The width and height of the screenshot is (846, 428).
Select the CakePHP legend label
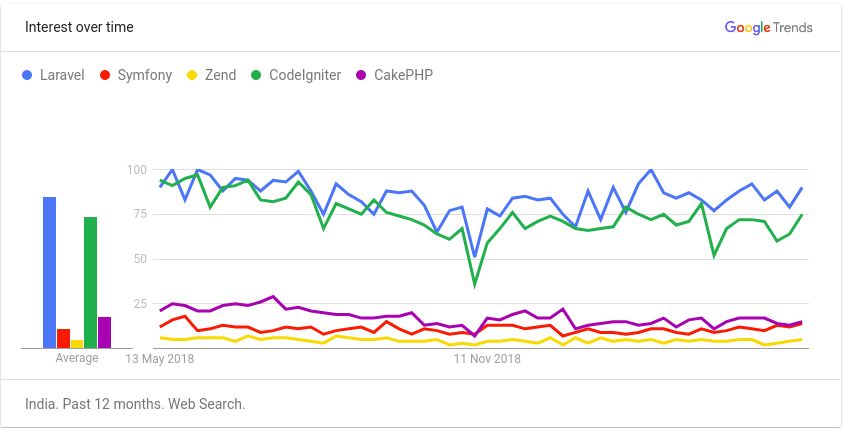404,75
